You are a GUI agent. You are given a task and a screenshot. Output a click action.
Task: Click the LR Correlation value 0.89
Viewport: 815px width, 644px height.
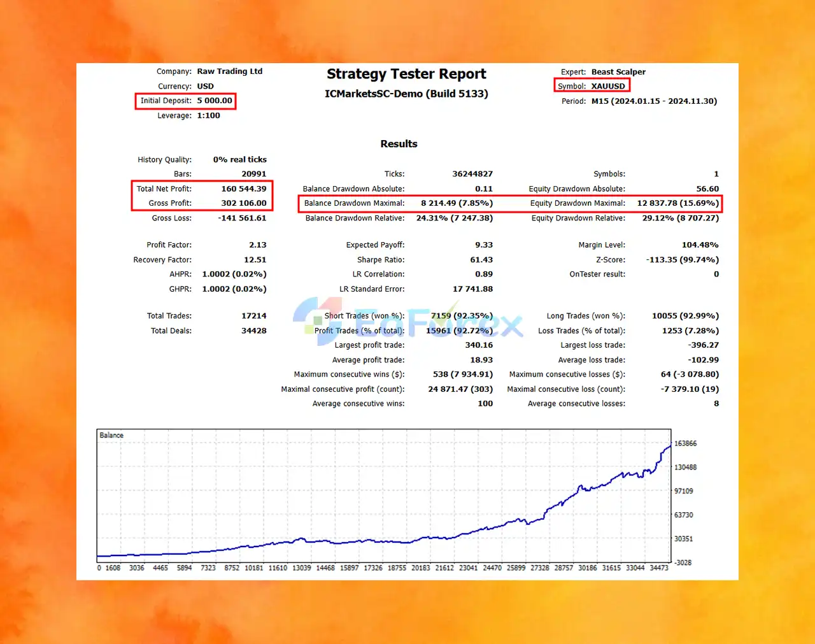(484, 275)
